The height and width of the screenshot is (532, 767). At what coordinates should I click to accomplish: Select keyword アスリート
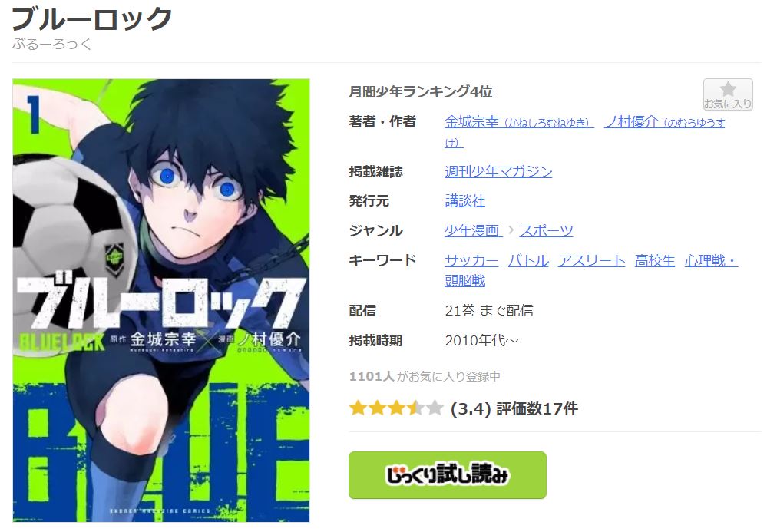591,260
